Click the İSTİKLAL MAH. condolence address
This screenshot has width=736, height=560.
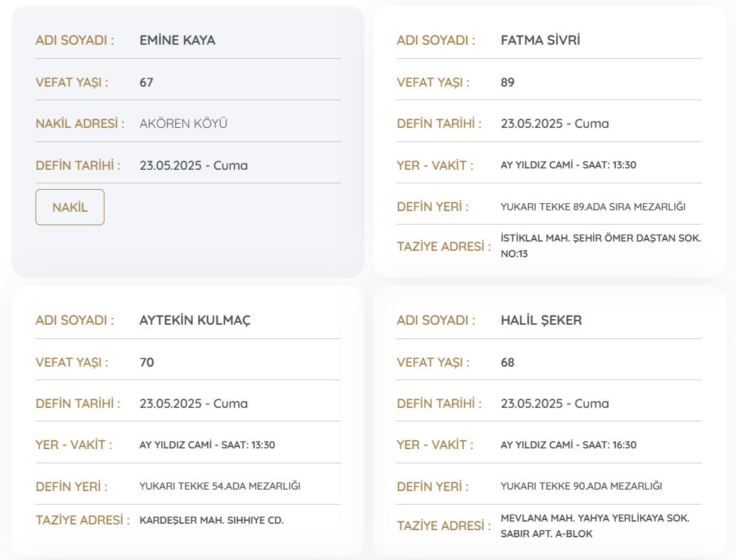point(600,246)
